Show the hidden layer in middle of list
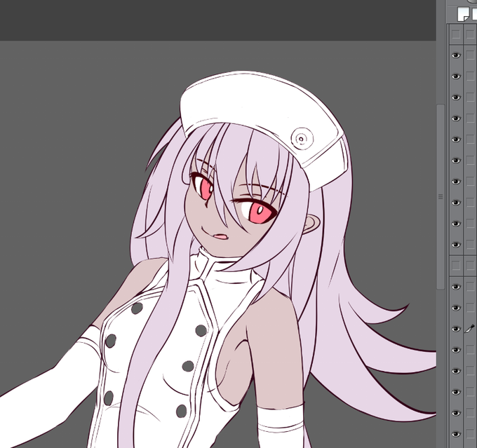 pos(456,266)
